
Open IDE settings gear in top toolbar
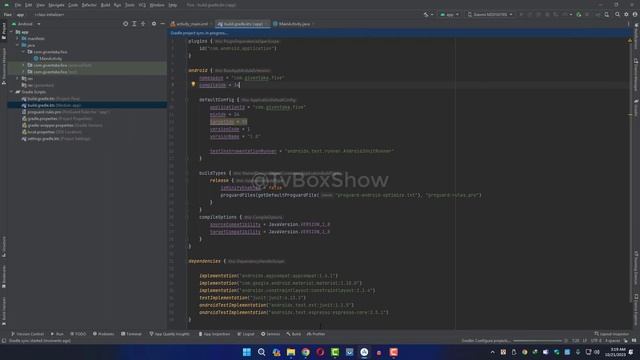626,15
